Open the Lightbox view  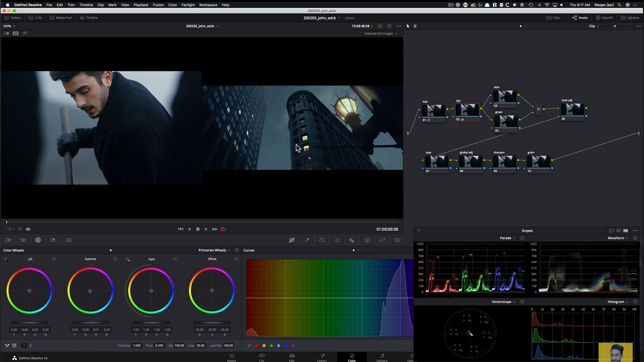click(630, 18)
